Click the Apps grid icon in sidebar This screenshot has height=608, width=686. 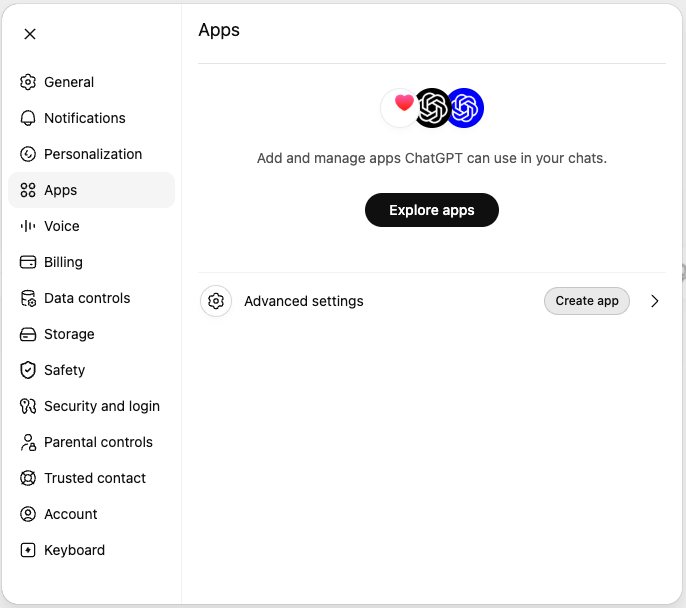28,190
